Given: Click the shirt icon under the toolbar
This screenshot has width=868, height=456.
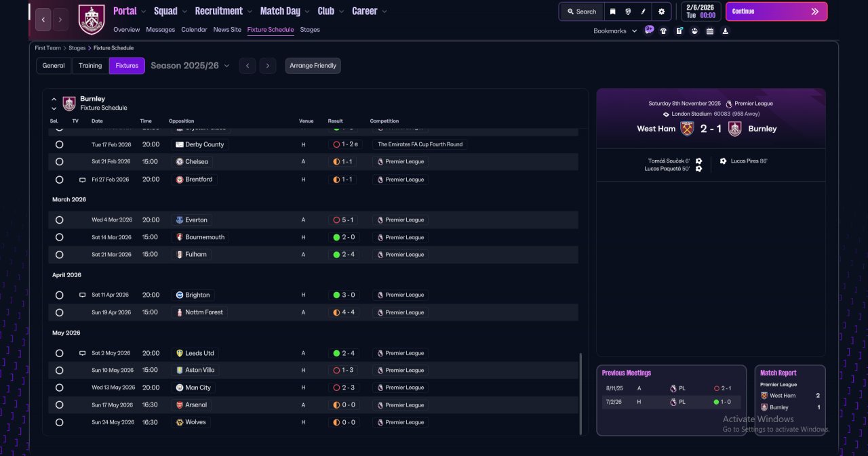Looking at the screenshot, I should click(x=663, y=30).
